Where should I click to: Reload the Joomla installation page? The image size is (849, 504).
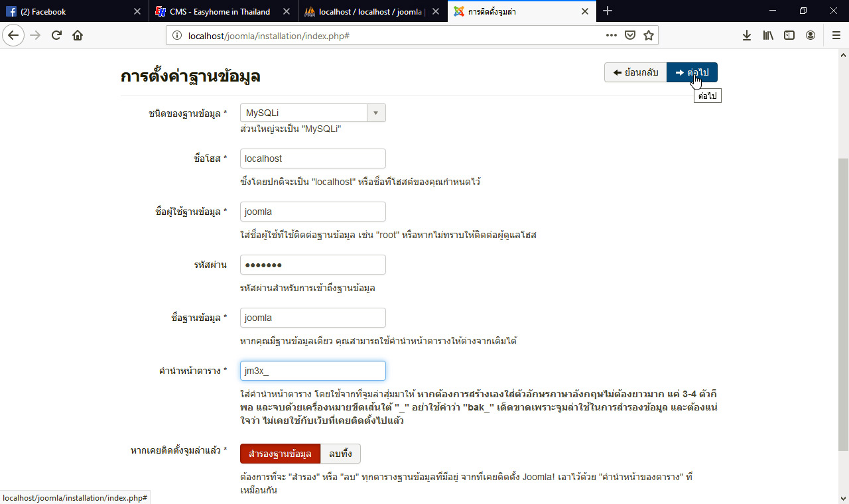coord(56,35)
